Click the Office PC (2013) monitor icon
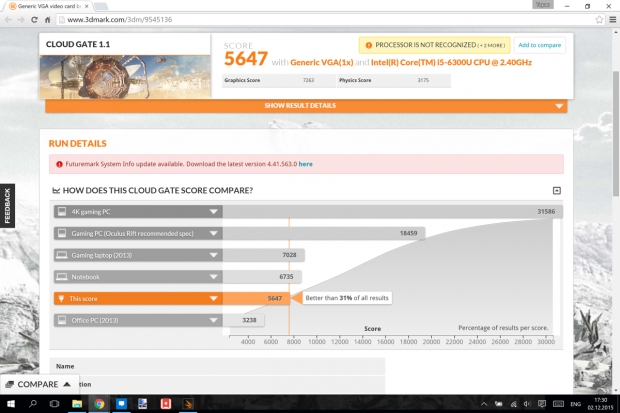Image resolution: width=620 pixels, height=413 pixels. [x=62, y=320]
